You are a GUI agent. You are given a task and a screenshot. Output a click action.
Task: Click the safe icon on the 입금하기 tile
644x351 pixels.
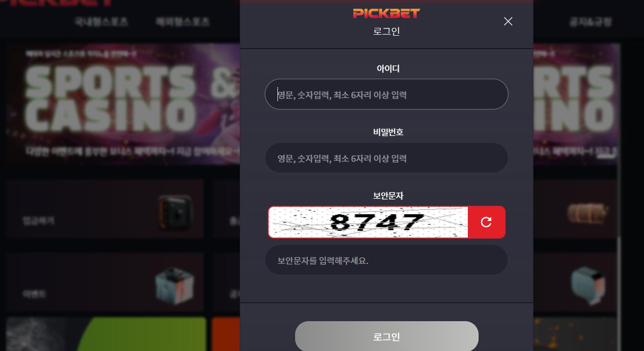(174, 213)
